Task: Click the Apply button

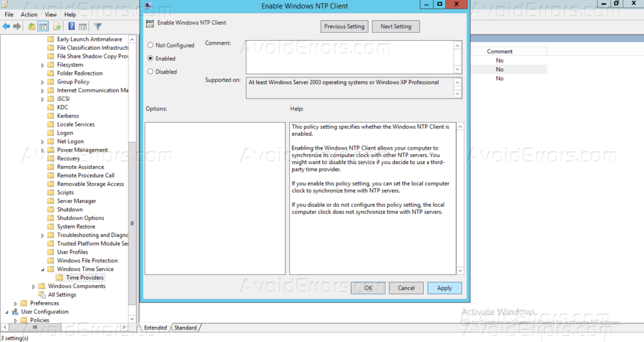Action: [445, 288]
